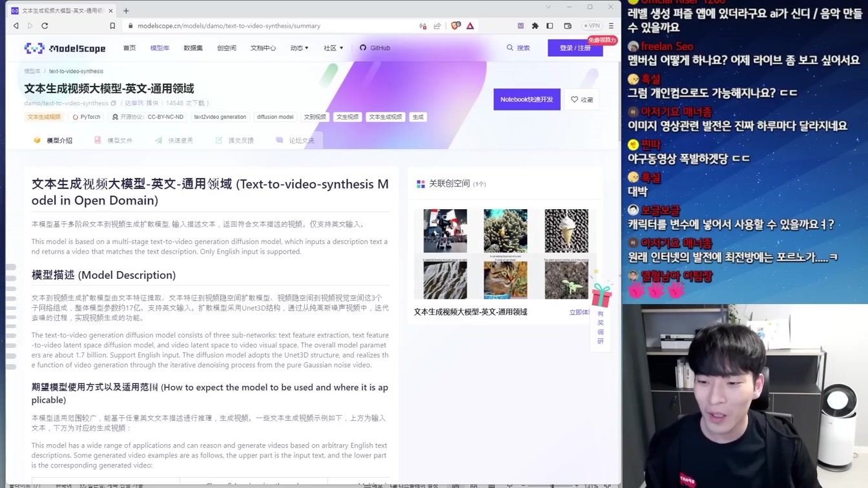This screenshot has width=868, height=488.
Task: Click the 达摩院 provider link
Action: 134,103
